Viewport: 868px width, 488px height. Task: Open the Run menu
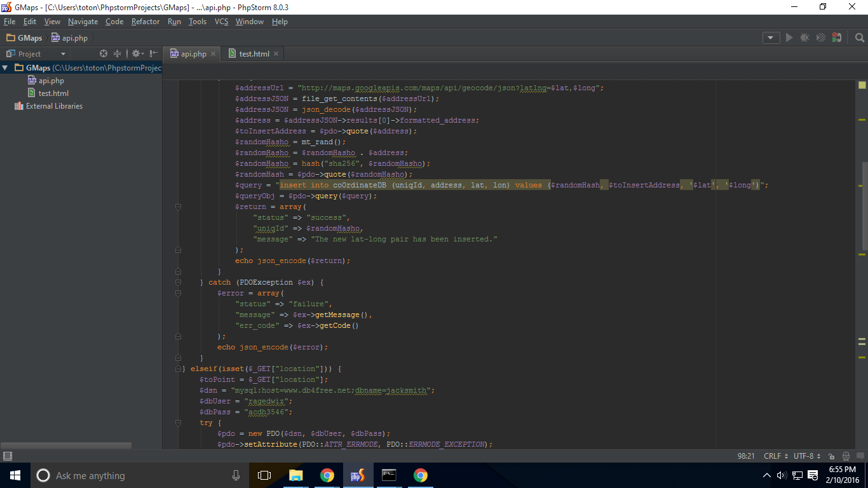pyautogui.click(x=174, y=22)
